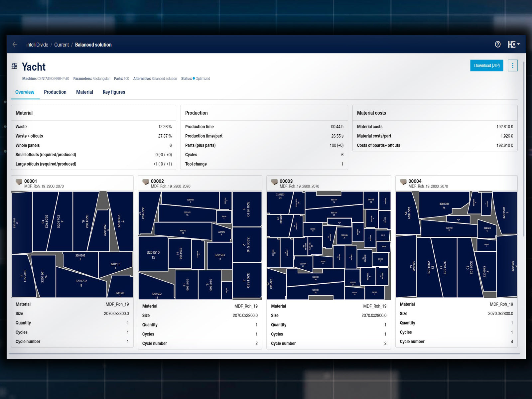This screenshot has width=532, height=399.
Task: Open the Current breadcrumb link
Action: tap(62, 45)
